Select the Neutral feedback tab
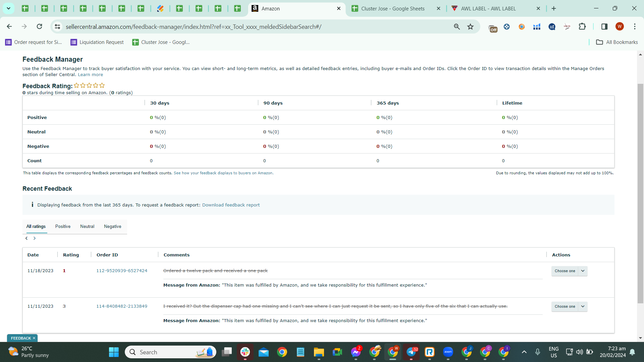This screenshot has width=644, height=362. [87, 227]
